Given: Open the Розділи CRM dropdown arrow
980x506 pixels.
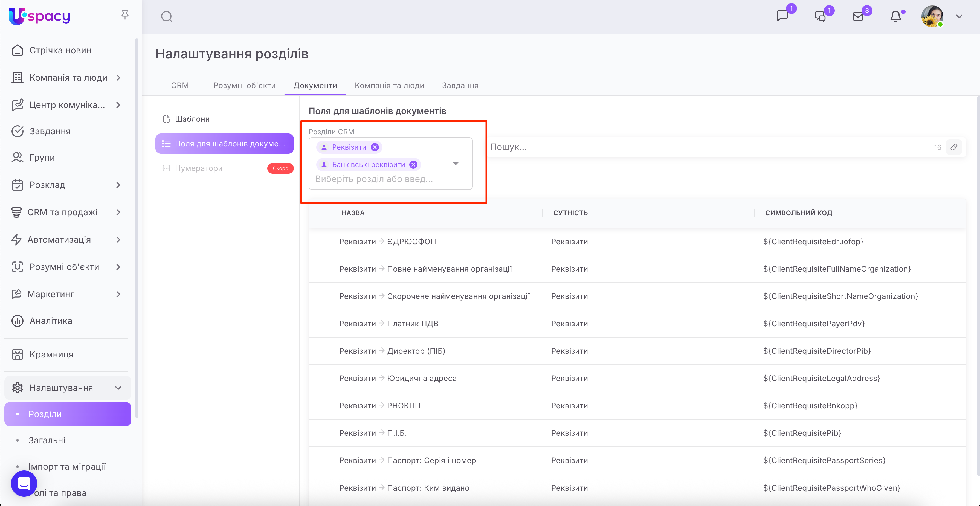Looking at the screenshot, I should [x=455, y=164].
